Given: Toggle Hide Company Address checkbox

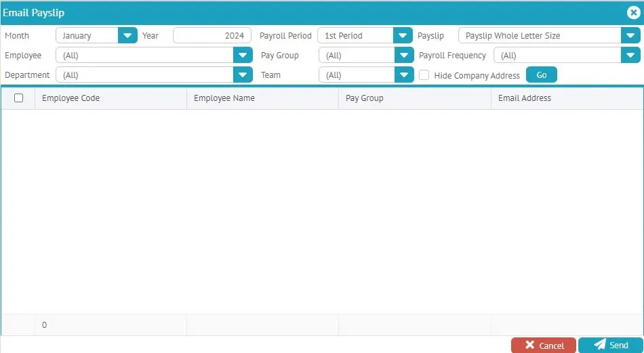Looking at the screenshot, I should [424, 75].
